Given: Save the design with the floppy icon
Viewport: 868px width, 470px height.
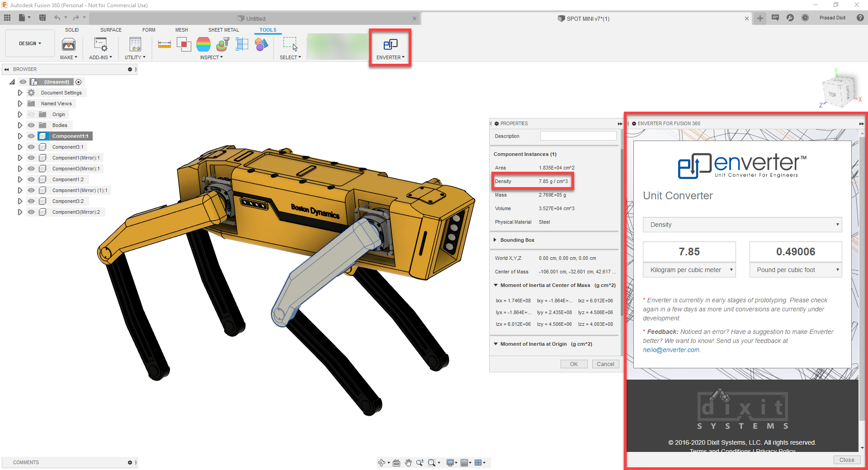Looking at the screenshot, I should click(42, 18).
